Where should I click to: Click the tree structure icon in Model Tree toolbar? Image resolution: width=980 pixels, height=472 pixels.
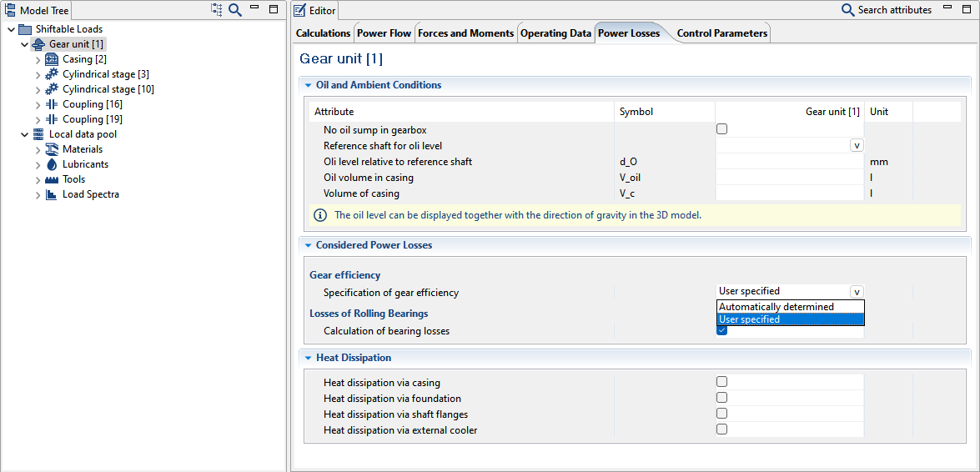(x=217, y=10)
